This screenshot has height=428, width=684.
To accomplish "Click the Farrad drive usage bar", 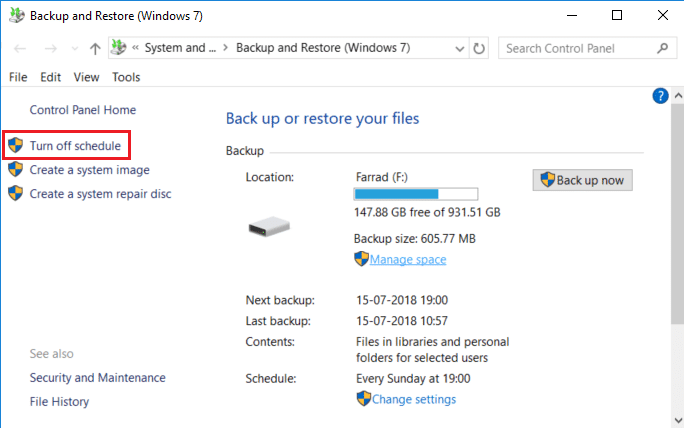I will (415, 194).
